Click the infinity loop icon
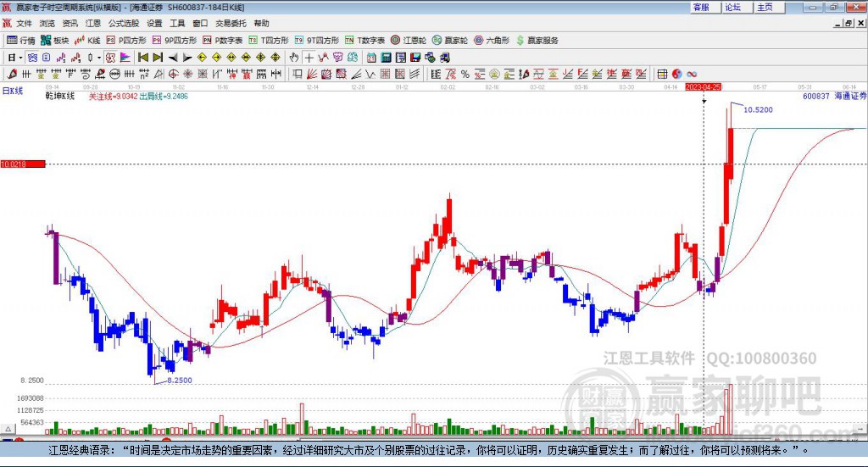This screenshot has width=868, height=467. pos(692,74)
